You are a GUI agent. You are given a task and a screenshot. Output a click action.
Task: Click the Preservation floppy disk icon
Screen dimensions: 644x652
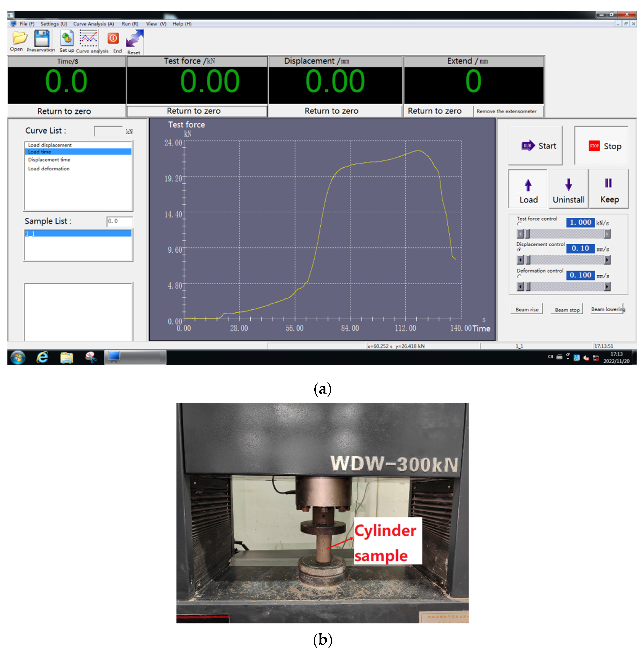[x=42, y=38]
